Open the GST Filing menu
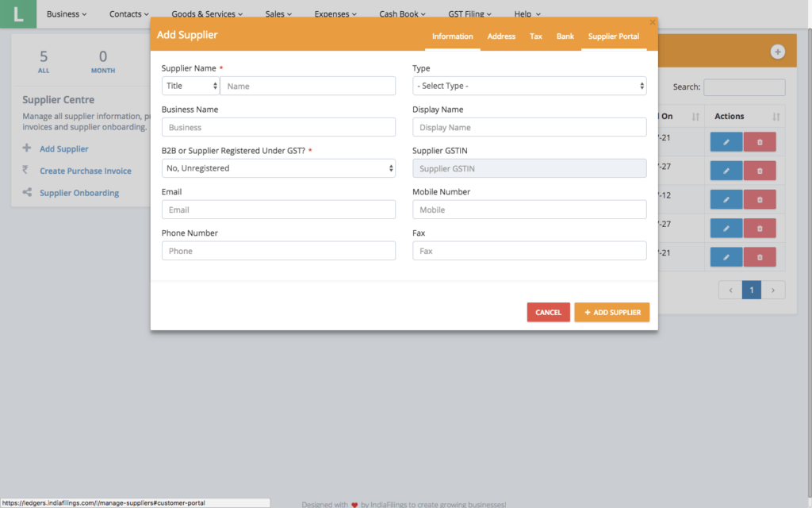Image resolution: width=812 pixels, height=508 pixels. pyautogui.click(x=469, y=13)
